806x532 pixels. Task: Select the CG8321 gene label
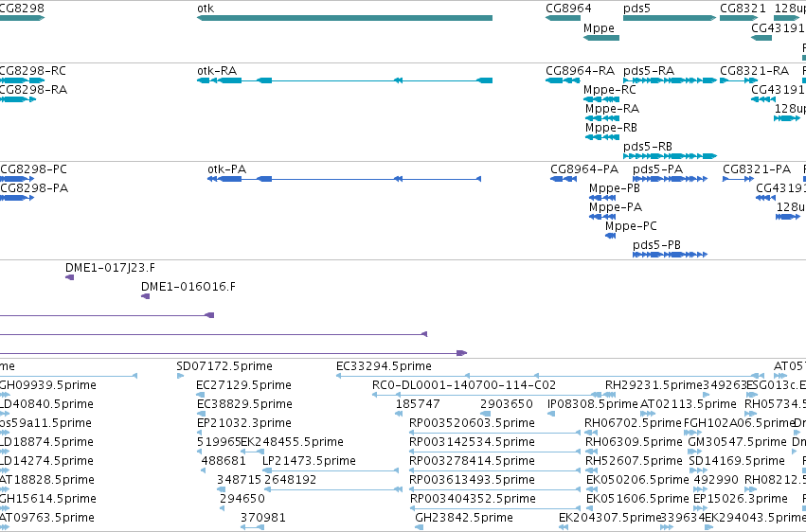[x=743, y=9]
